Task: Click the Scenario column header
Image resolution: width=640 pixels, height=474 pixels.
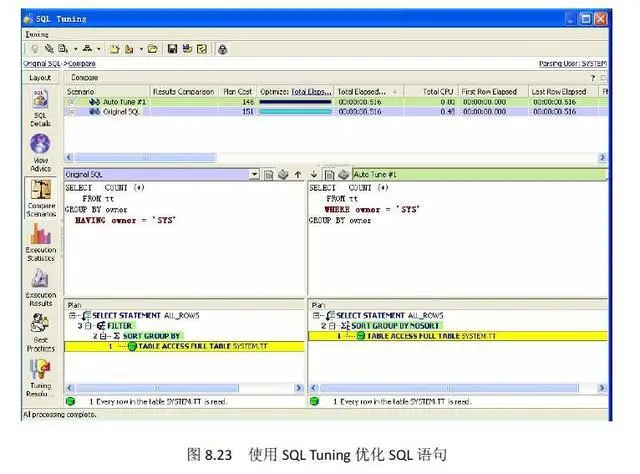Action: (107, 92)
